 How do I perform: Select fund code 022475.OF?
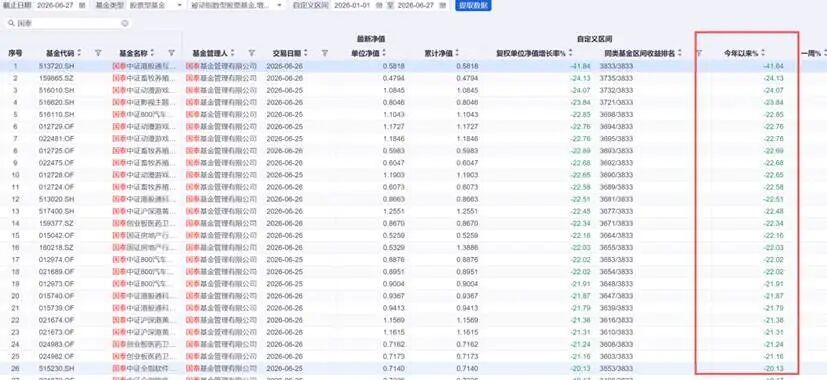pos(56,163)
